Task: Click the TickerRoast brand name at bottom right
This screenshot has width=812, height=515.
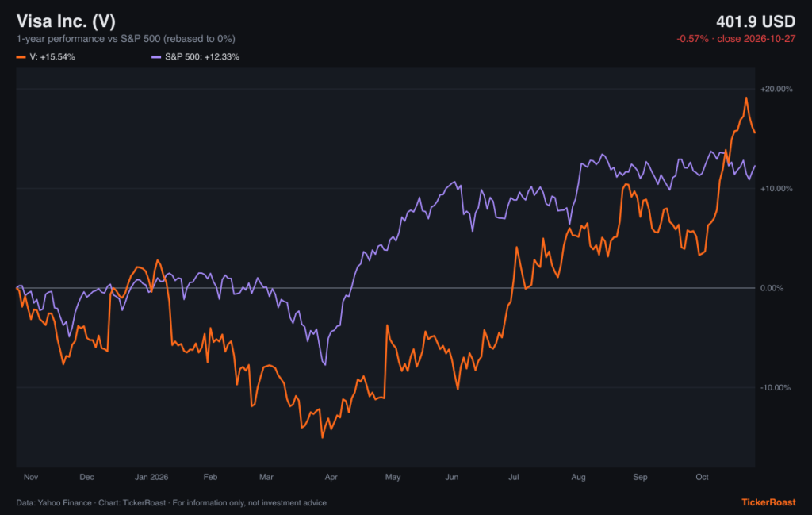Action: (768, 502)
